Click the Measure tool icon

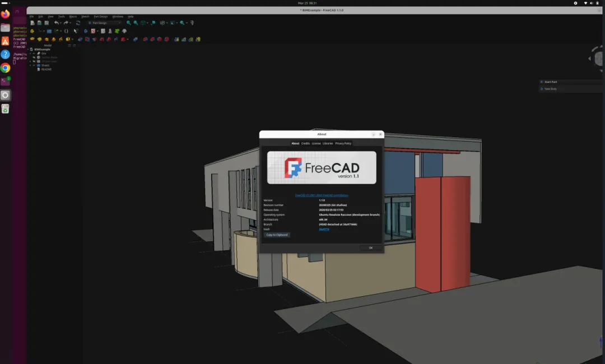[192, 23]
